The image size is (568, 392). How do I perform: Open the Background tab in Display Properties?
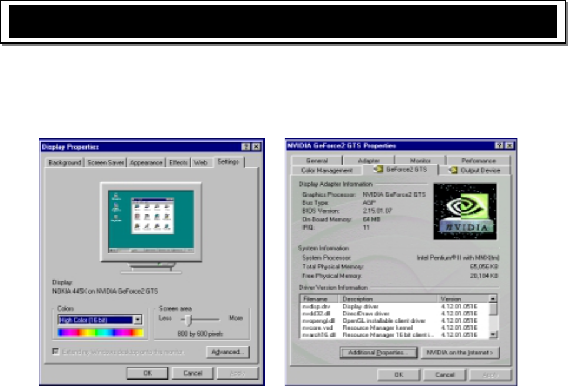coord(65,162)
